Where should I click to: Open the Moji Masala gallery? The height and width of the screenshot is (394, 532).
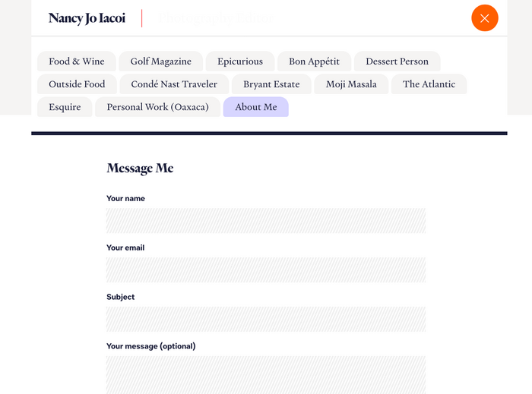pyautogui.click(x=351, y=84)
